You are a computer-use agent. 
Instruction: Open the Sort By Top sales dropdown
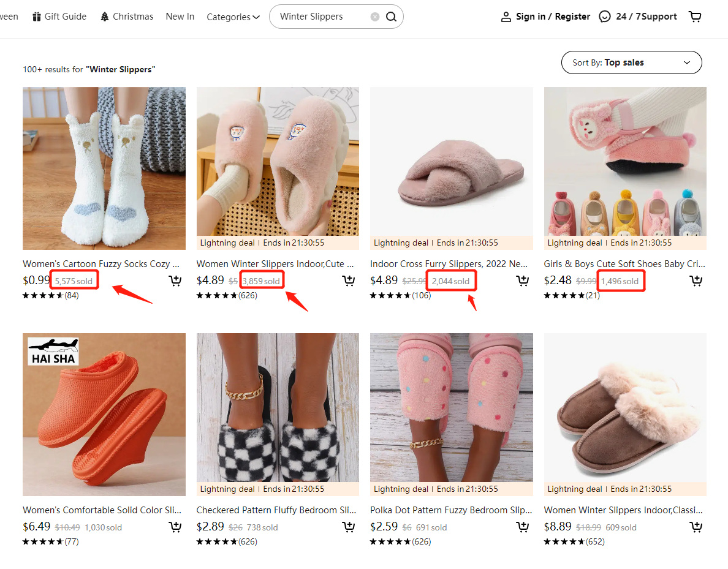click(631, 62)
